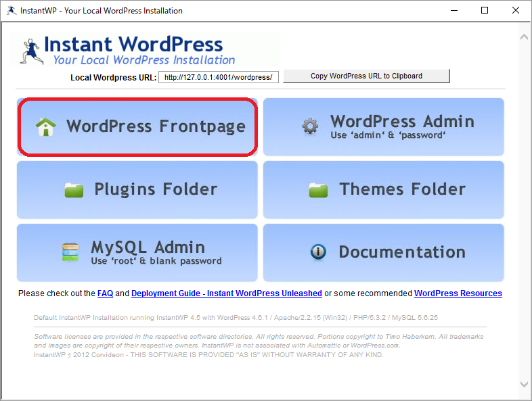
Task: Open the WordPress Frontpage tile
Action: [137, 127]
